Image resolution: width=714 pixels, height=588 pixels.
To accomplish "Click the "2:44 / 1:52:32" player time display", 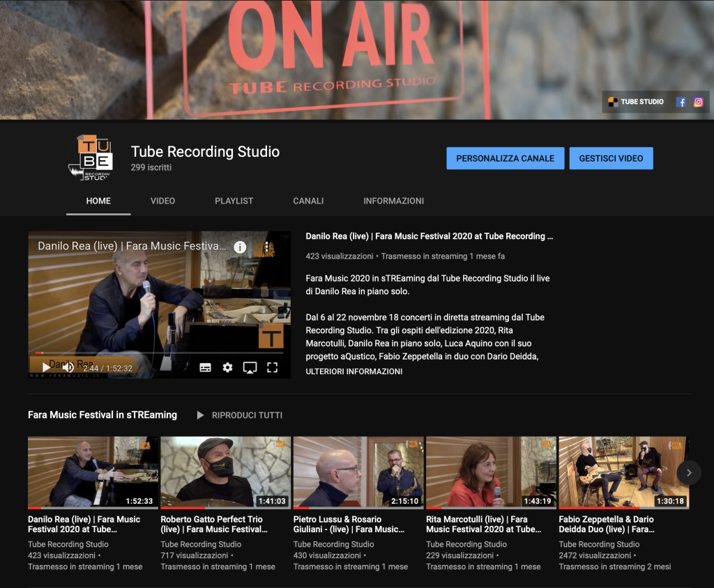I will 108,368.
